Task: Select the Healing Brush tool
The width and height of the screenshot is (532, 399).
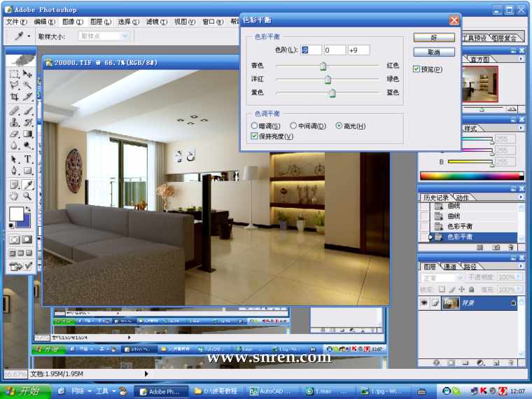Action: [x=14, y=111]
